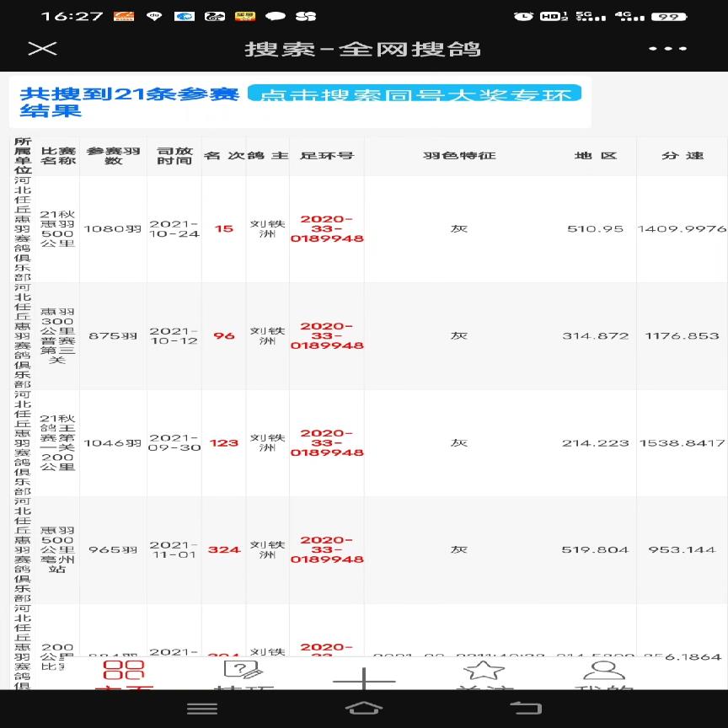Tap the 4G signal strength icon
The image size is (728, 728).
point(629,17)
